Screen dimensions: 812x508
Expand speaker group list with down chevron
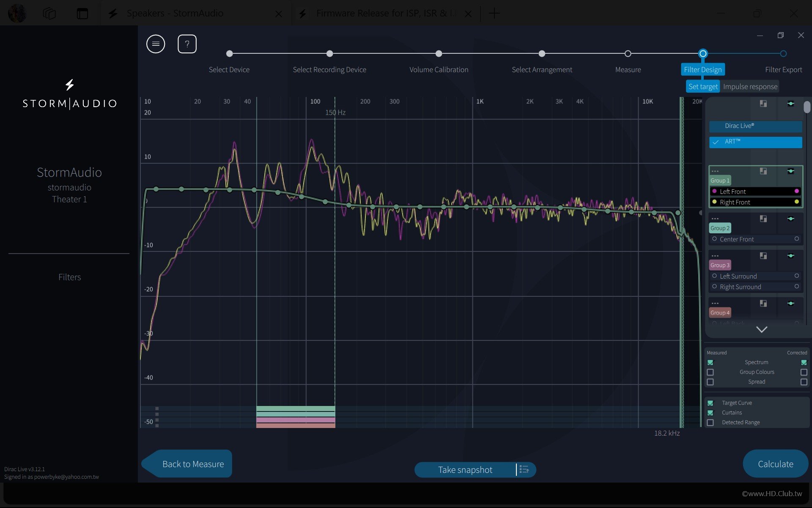coord(762,329)
